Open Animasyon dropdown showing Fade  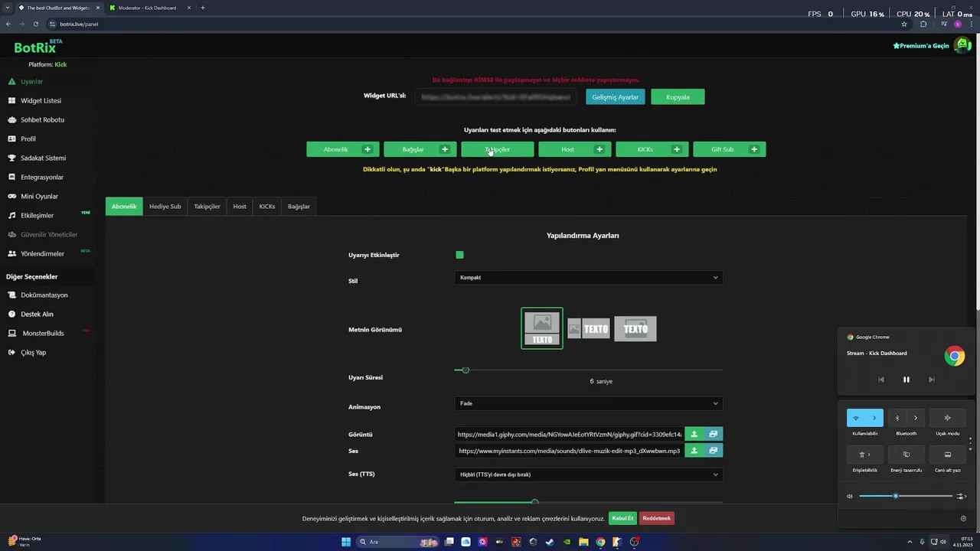(588, 403)
